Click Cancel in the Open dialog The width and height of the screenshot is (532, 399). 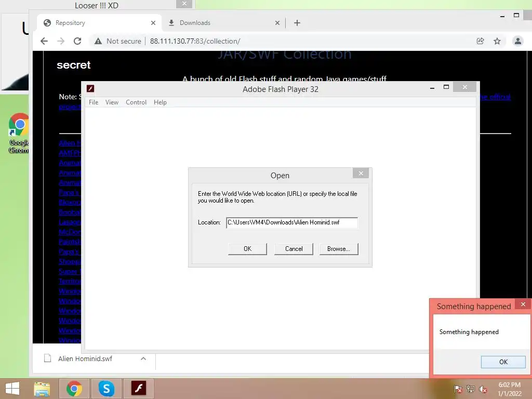[294, 249]
